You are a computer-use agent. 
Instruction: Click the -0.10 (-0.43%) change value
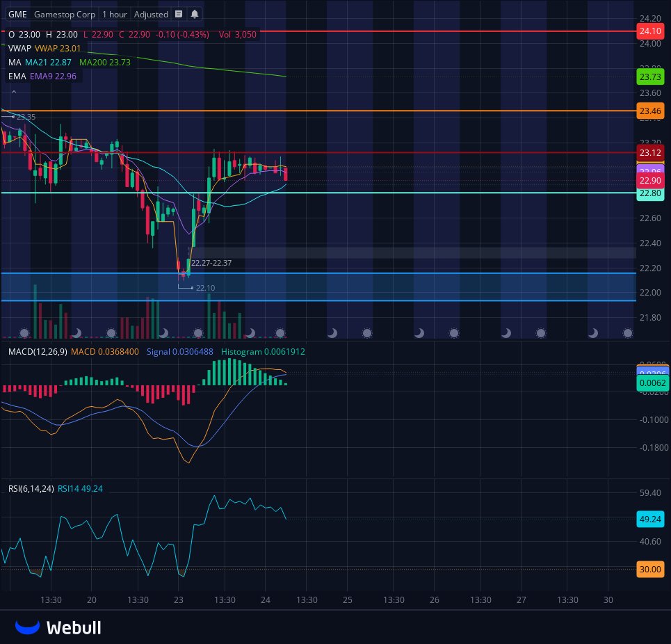(182, 35)
